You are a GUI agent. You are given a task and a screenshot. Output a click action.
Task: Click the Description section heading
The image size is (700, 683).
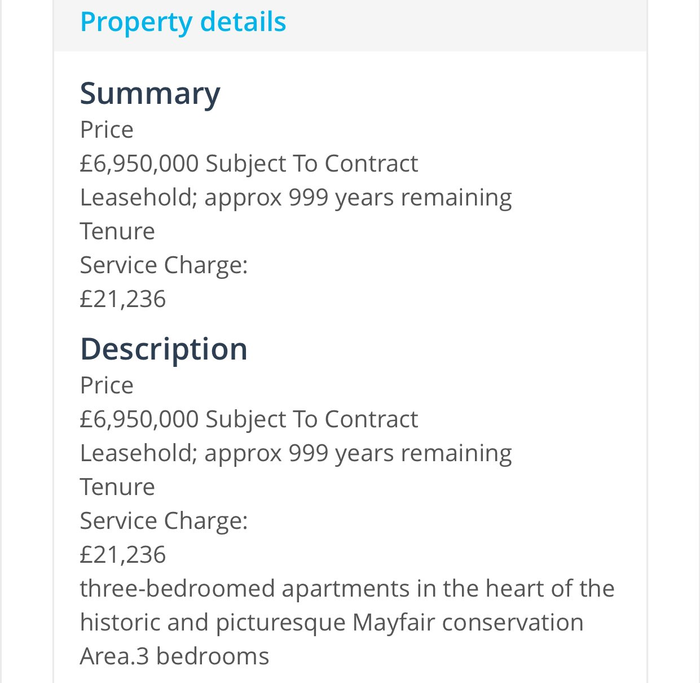pos(163,349)
